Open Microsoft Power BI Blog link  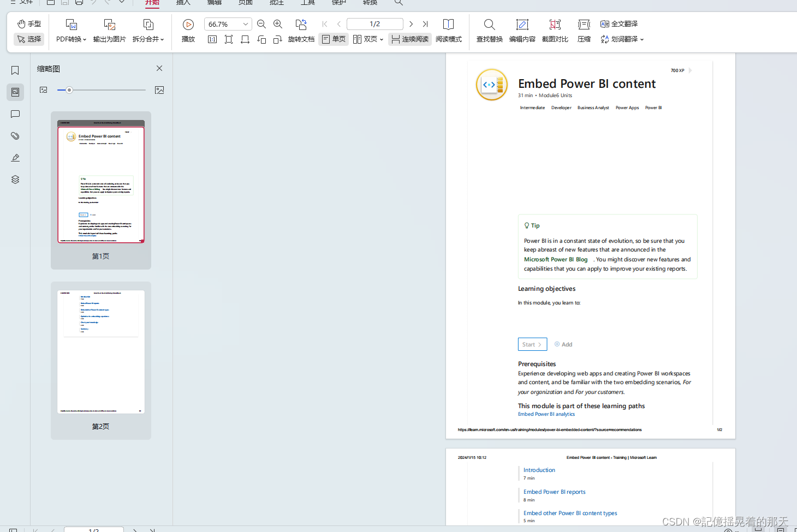[556, 260]
